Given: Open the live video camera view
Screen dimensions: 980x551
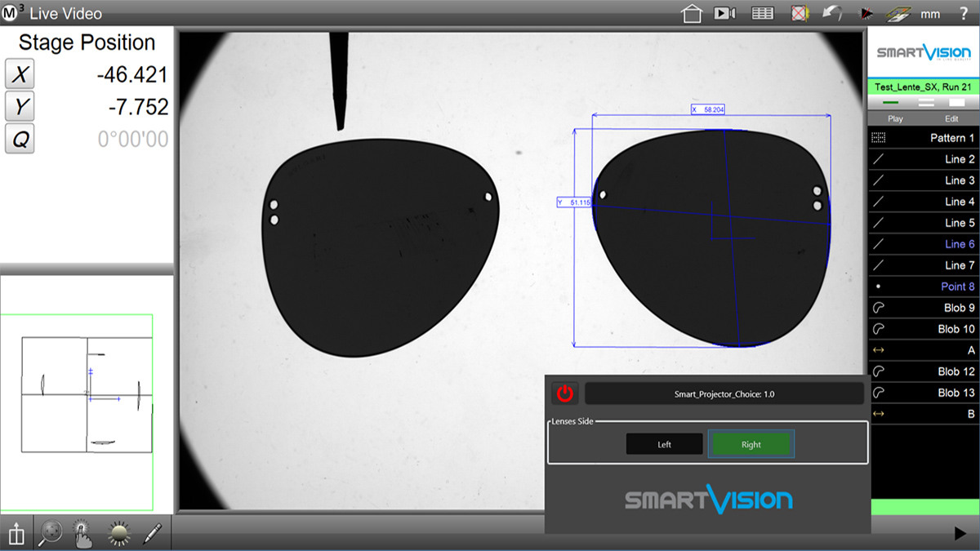Looking at the screenshot, I should (725, 13).
